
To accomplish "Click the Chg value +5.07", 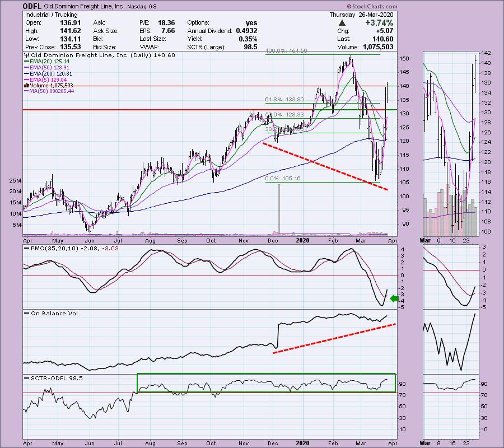I will (384, 31).
